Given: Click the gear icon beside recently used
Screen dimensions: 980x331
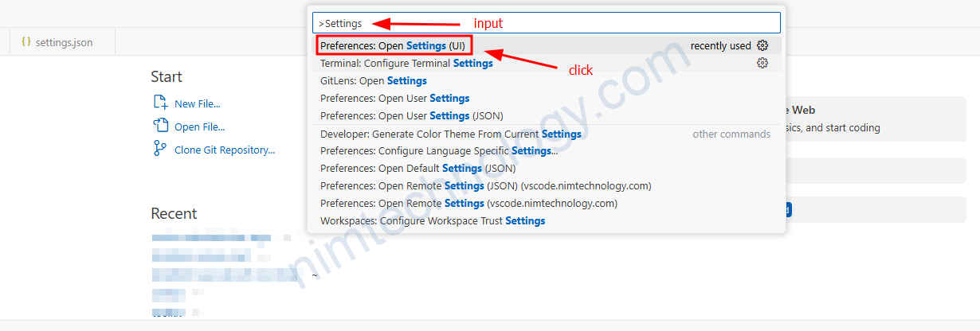Looking at the screenshot, I should point(762,45).
